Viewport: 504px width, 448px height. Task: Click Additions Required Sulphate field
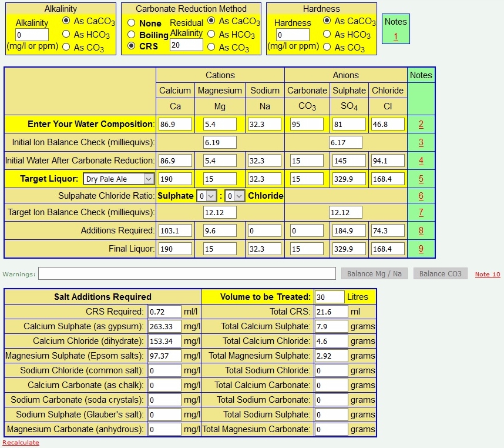point(349,230)
